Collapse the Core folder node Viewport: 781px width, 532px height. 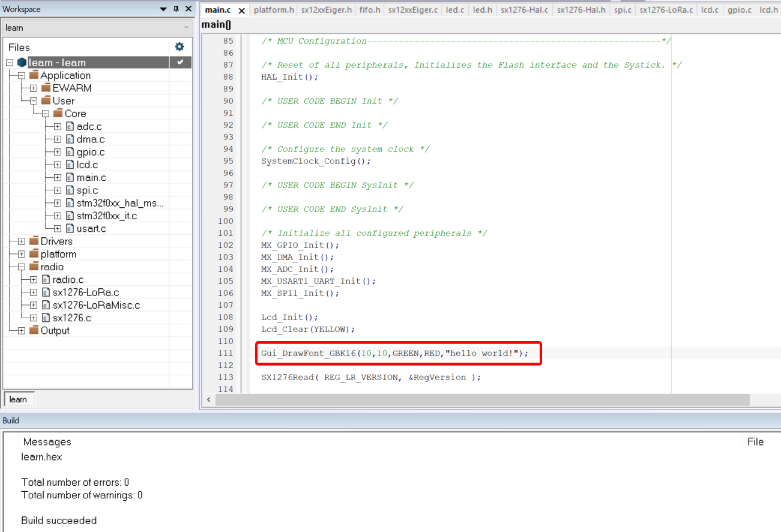(x=46, y=113)
